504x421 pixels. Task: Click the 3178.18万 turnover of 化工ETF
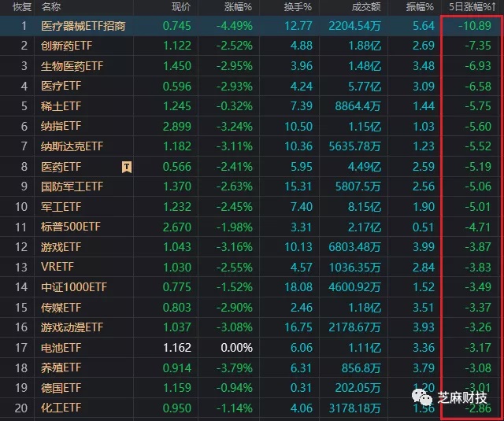354,408
